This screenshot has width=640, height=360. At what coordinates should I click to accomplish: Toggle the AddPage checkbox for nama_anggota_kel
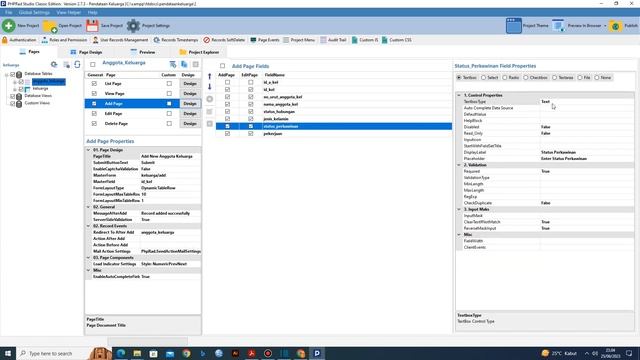tap(227, 104)
